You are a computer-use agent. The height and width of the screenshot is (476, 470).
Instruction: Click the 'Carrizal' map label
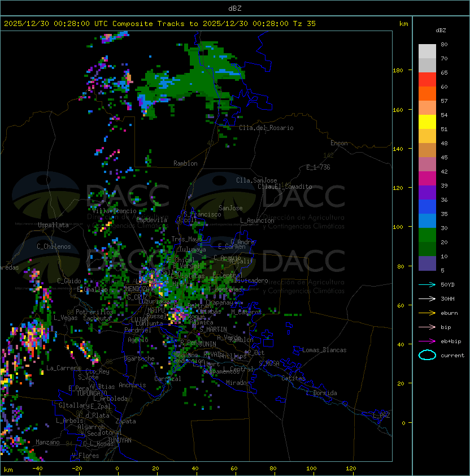(x=168, y=379)
